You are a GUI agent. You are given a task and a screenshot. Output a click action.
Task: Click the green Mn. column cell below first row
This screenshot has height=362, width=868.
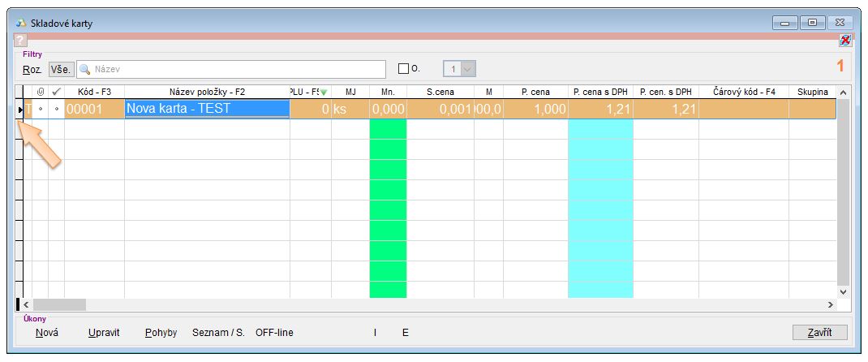click(388, 130)
